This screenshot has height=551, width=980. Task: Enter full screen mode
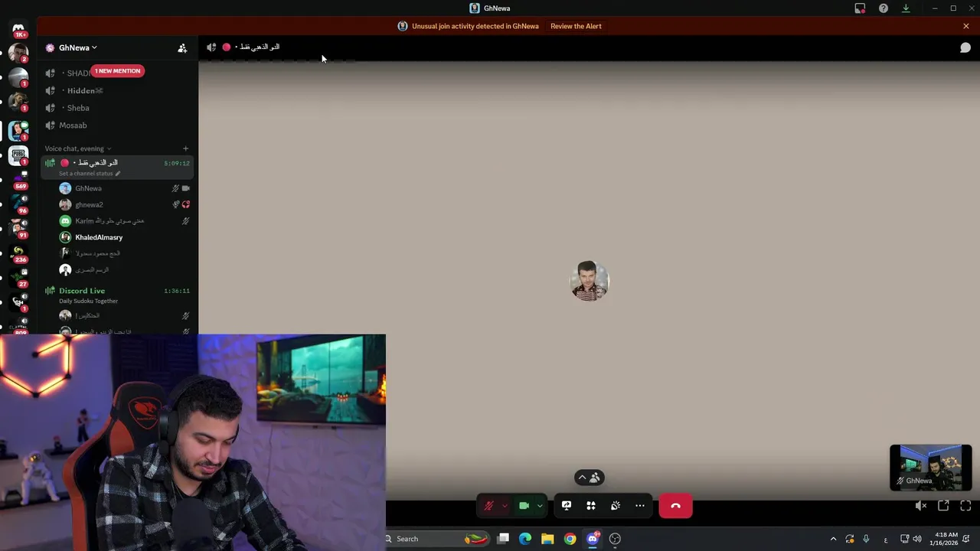(965, 506)
